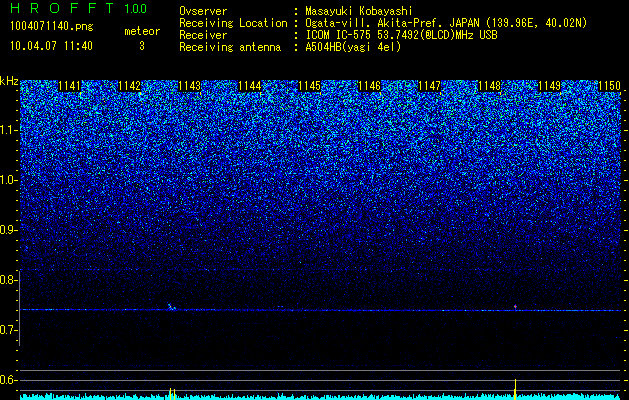The image size is (629, 400).
Task: Click the 1147 time marker
Action: click(x=430, y=86)
